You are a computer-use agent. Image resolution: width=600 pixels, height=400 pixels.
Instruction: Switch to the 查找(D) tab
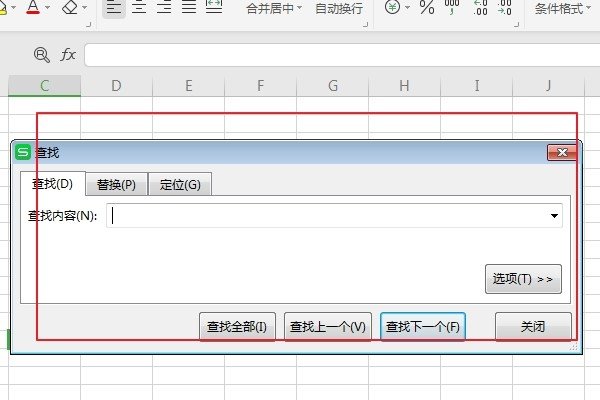tap(53, 184)
